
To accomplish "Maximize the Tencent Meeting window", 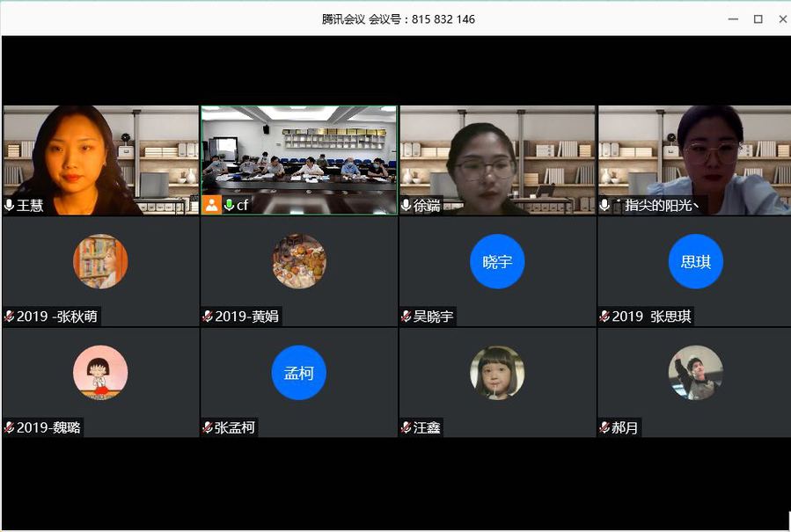I will pyautogui.click(x=758, y=19).
